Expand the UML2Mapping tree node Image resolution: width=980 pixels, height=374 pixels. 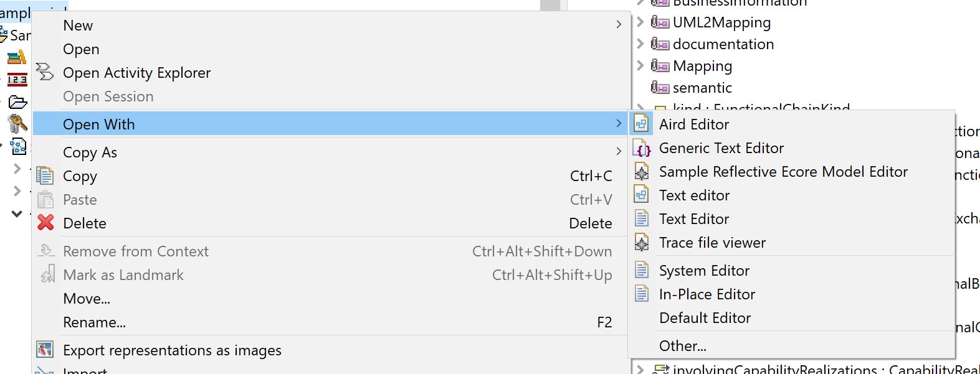click(640, 22)
